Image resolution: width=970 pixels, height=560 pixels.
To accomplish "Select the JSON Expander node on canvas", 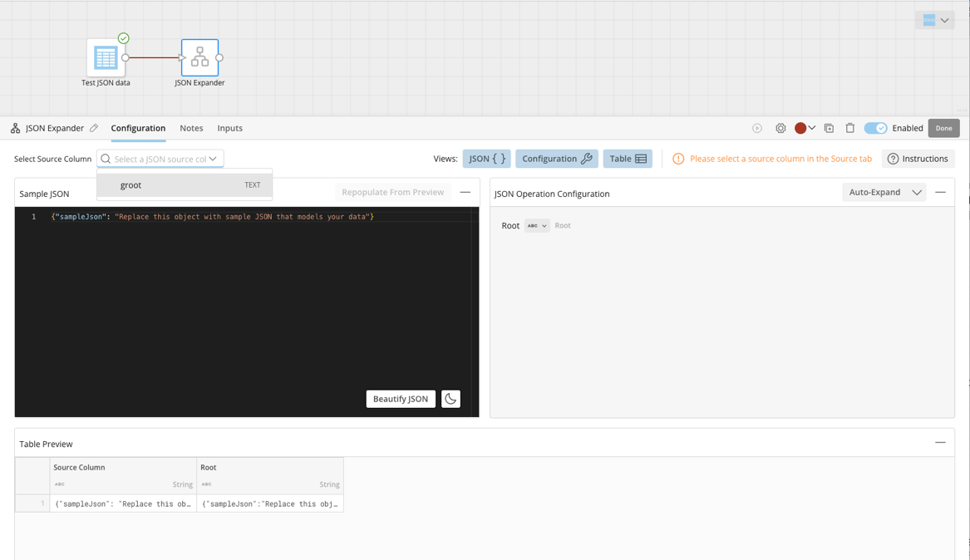I will tap(199, 57).
